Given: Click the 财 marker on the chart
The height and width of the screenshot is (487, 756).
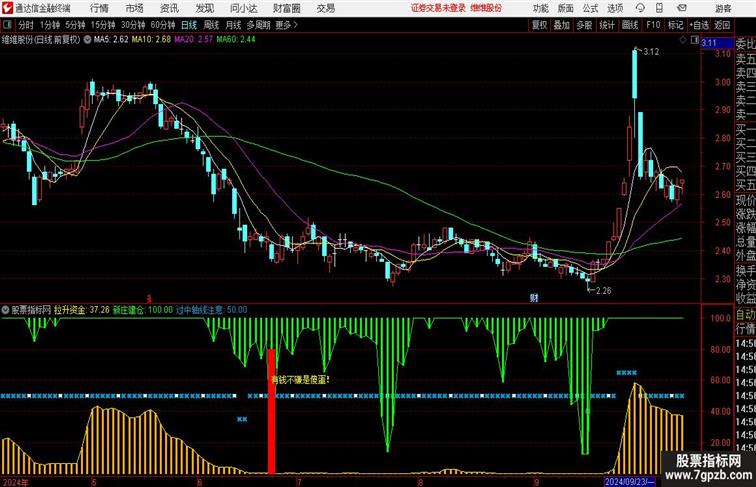Looking at the screenshot, I should tap(534, 298).
